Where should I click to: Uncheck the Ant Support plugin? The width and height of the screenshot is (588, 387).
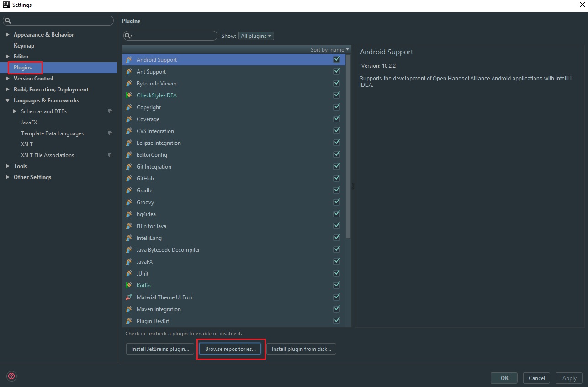coord(337,71)
